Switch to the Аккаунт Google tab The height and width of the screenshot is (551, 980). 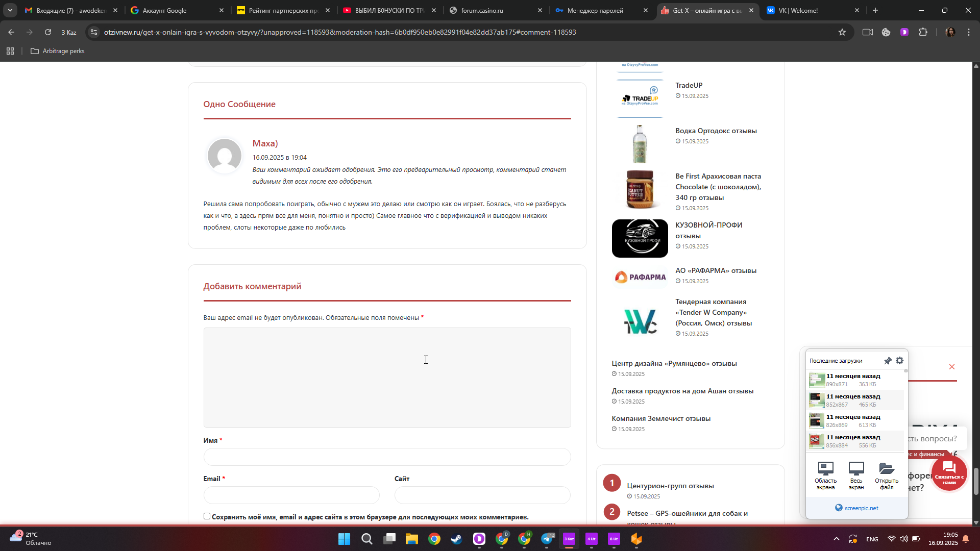click(x=176, y=10)
